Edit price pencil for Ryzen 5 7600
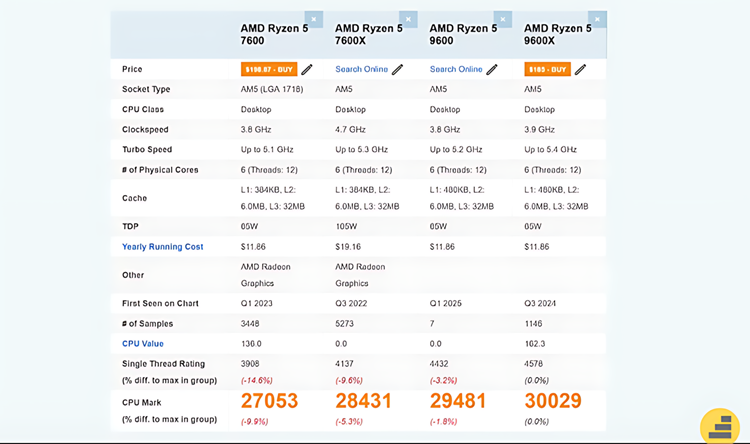Screen dimensions: 750x444 tap(307, 69)
